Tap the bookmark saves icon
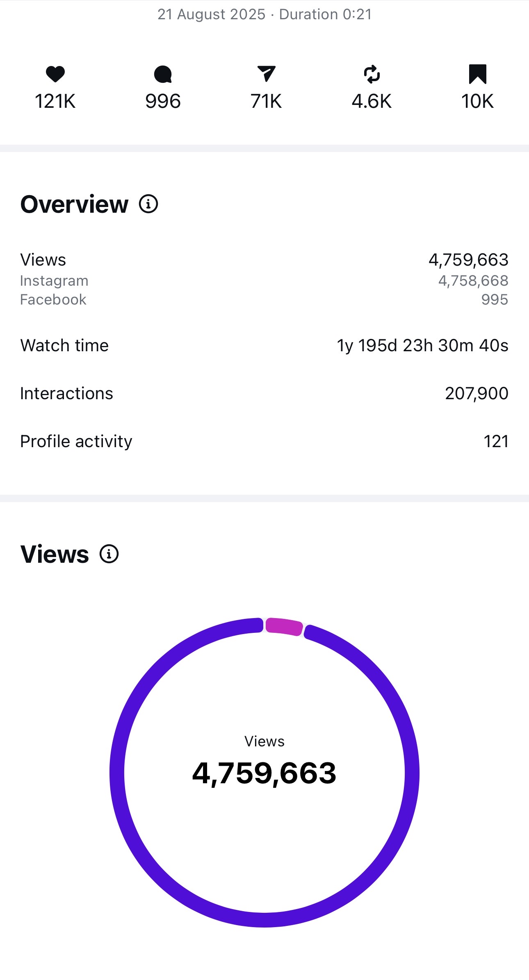Viewport: 529px width, 980px height. (477, 74)
